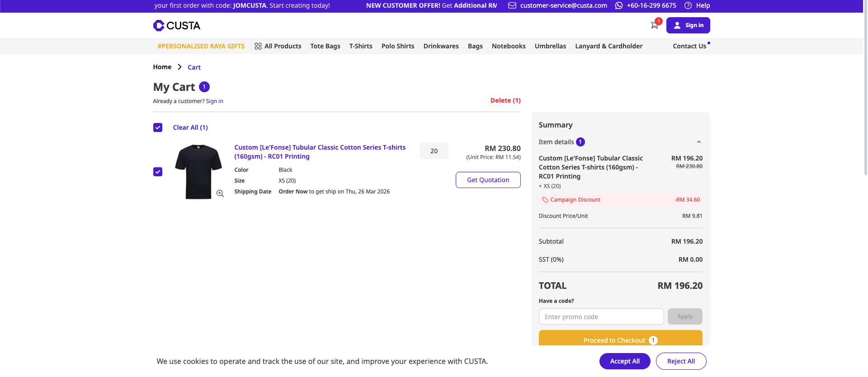Viewport: 868px width, 377px height.
Task: Go to Tote Bags category
Action: (x=325, y=46)
